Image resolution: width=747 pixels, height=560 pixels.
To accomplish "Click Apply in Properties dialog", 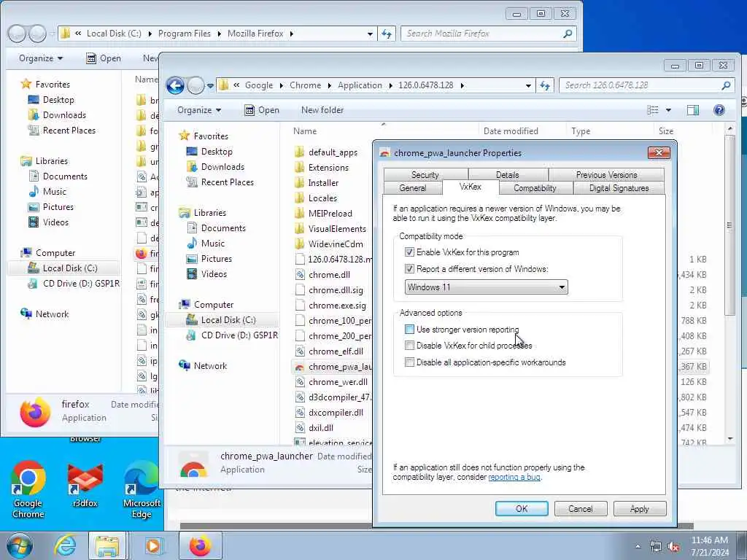I will tap(639, 508).
